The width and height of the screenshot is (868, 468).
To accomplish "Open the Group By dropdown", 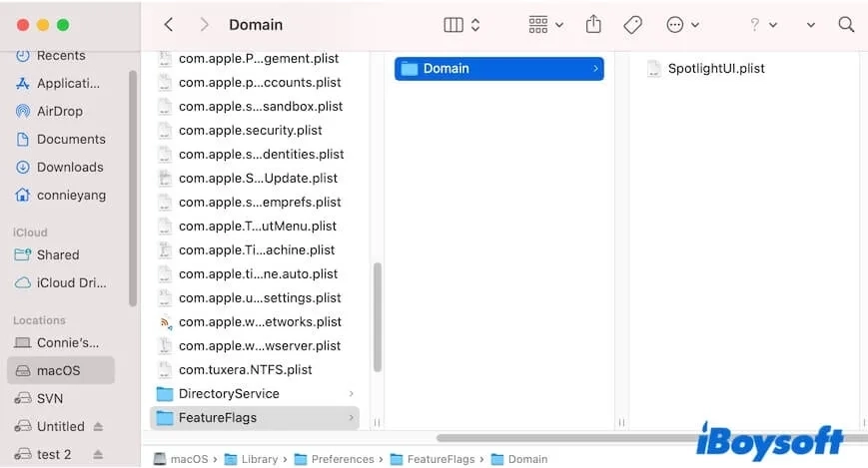I will click(x=545, y=25).
